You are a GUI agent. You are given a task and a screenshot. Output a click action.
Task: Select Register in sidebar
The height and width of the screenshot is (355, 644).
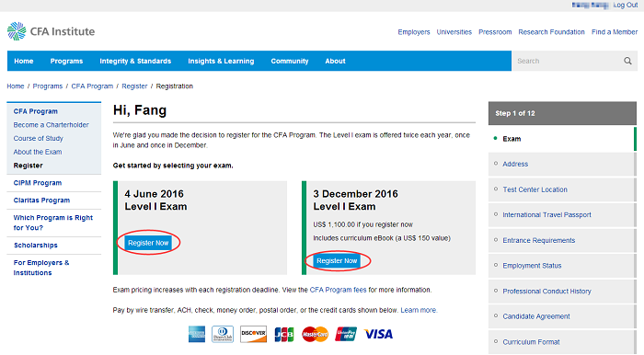click(x=28, y=166)
